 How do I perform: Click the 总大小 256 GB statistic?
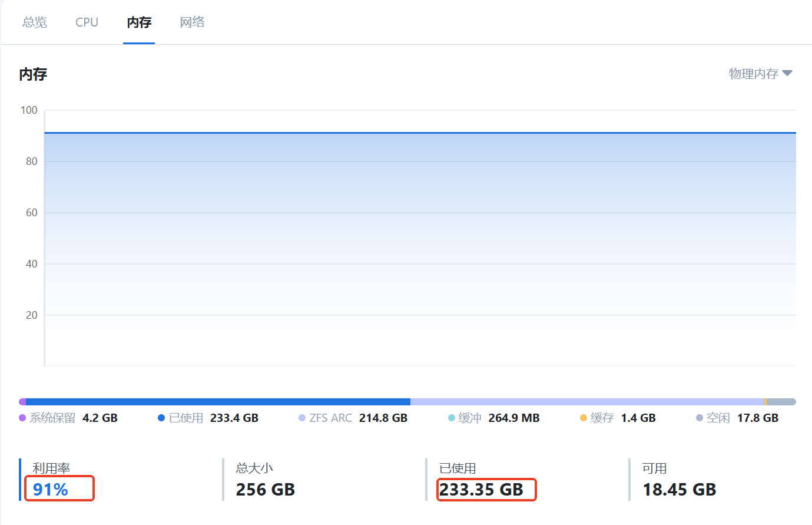click(x=265, y=489)
